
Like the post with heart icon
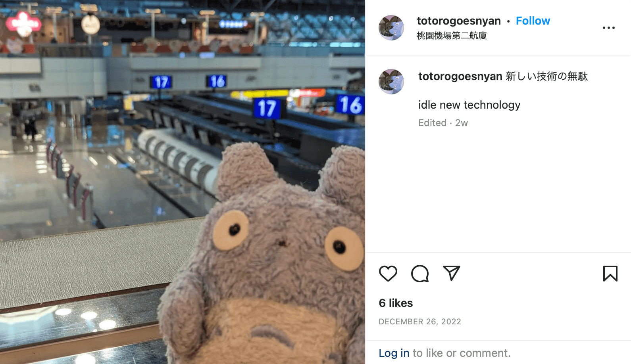click(x=388, y=274)
